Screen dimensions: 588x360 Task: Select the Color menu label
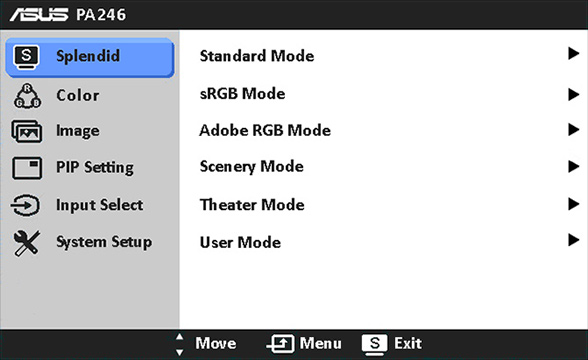(x=78, y=95)
